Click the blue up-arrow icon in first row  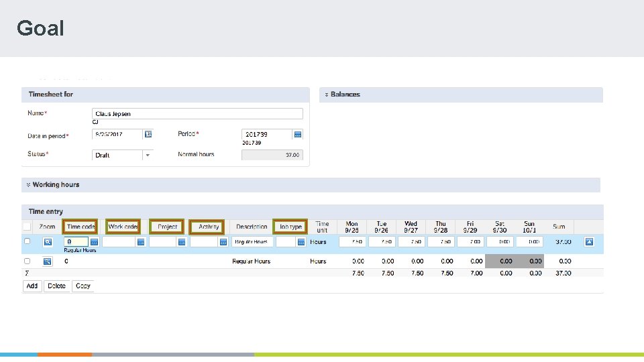tap(589, 242)
